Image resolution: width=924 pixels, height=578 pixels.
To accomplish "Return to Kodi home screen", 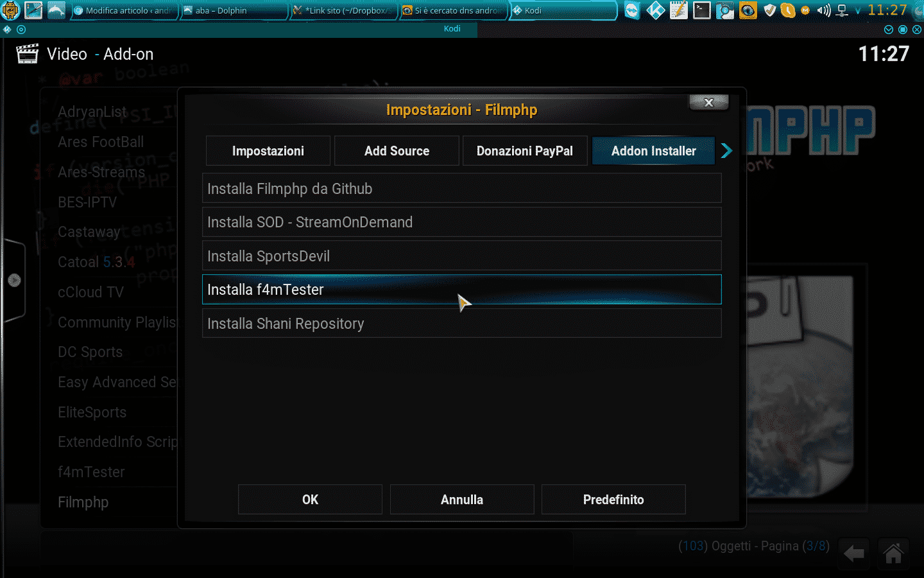I will click(x=893, y=554).
